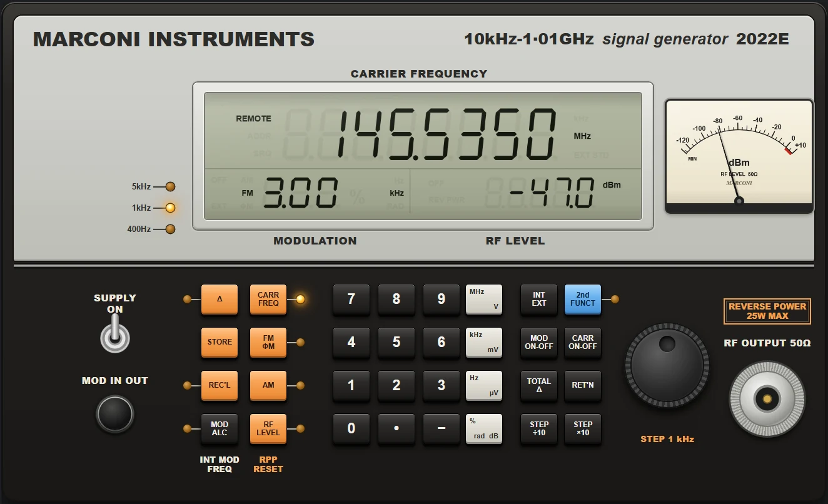
Task: Click the RPP RESET label
Action: pyautogui.click(x=268, y=464)
